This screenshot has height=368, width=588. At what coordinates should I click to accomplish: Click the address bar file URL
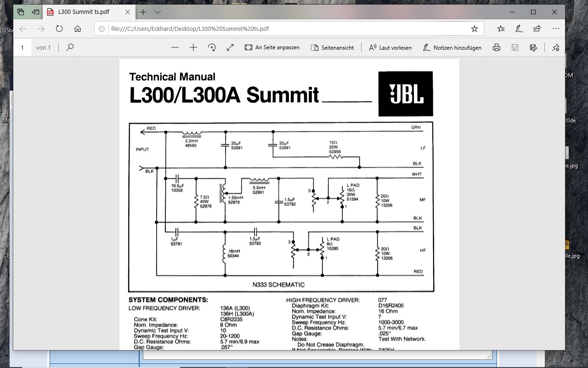(190, 29)
